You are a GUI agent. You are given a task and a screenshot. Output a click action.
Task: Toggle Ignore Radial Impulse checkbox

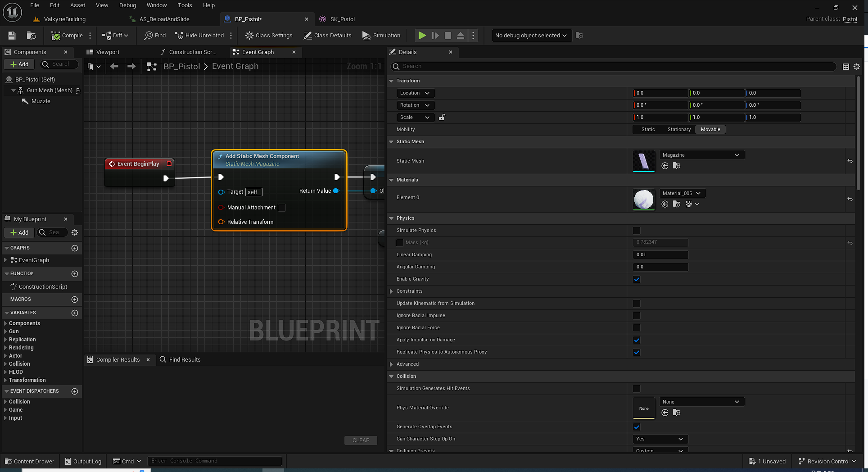(x=637, y=316)
